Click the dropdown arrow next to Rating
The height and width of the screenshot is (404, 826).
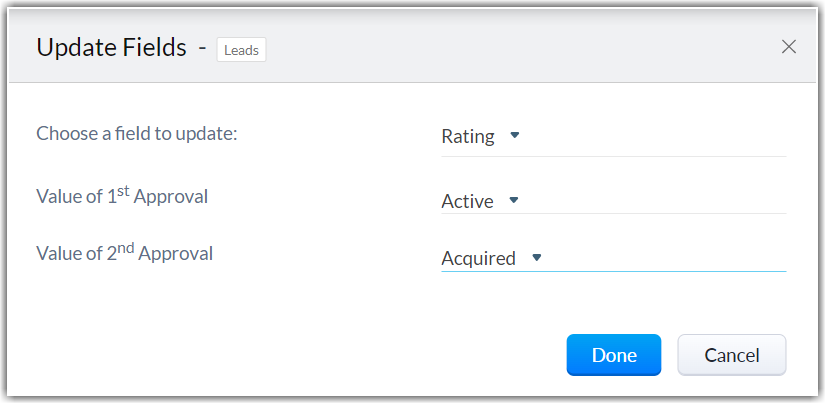515,135
